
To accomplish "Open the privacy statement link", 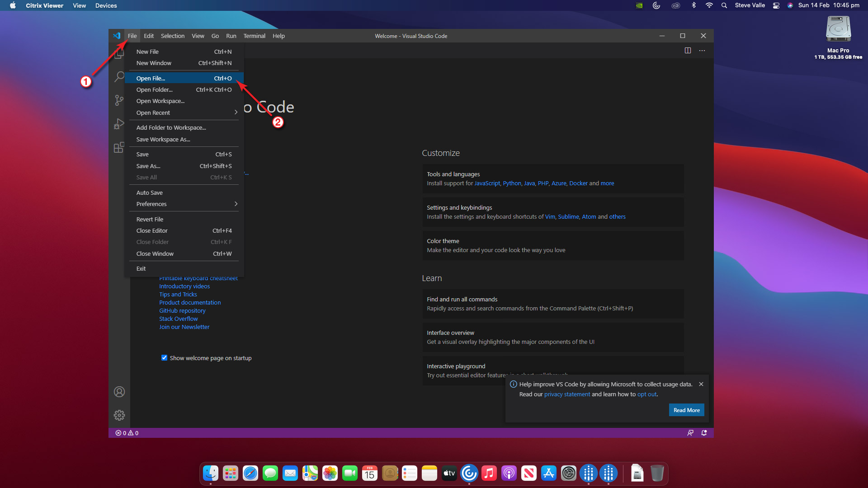I will 567,394.
